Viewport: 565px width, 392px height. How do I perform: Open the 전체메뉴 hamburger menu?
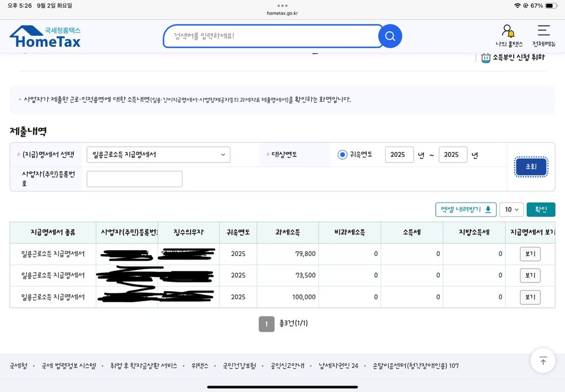click(543, 31)
